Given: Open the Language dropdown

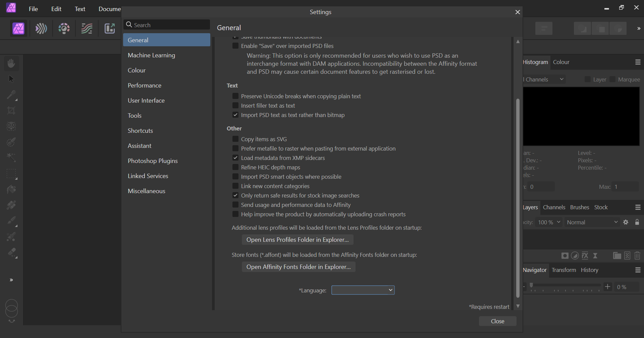Looking at the screenshot, I should click(x=363, y=290).
